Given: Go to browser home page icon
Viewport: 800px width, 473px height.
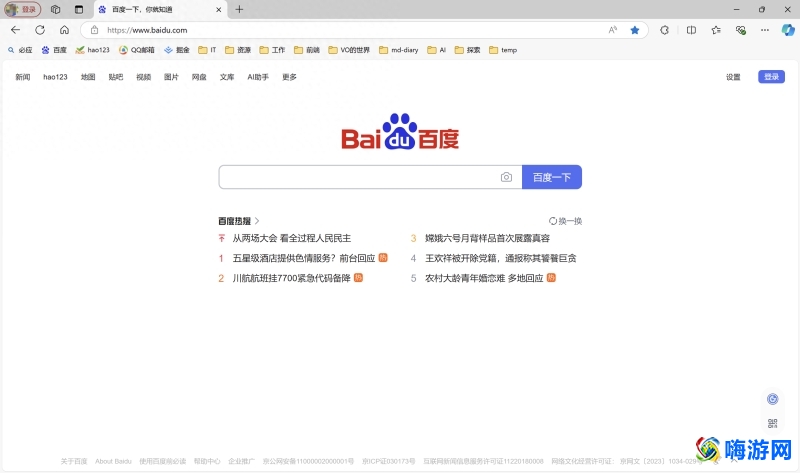Looking at the screenshot, I should click(x=64, y=30).
